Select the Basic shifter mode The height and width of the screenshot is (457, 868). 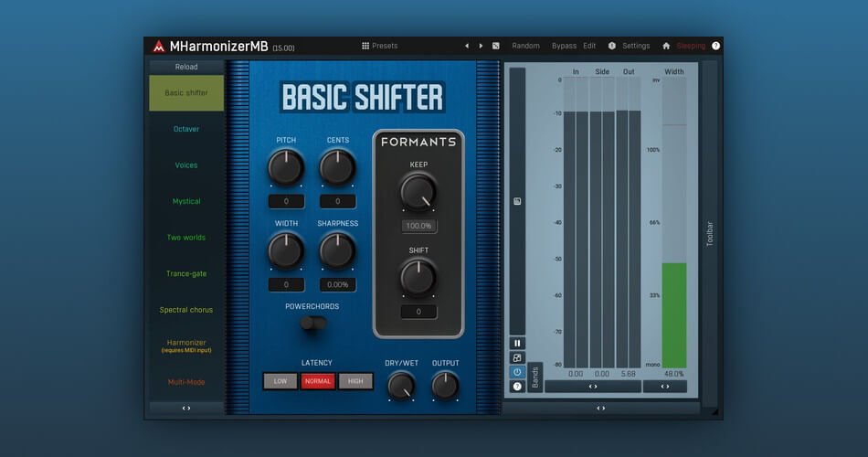[x=186, y=93]
